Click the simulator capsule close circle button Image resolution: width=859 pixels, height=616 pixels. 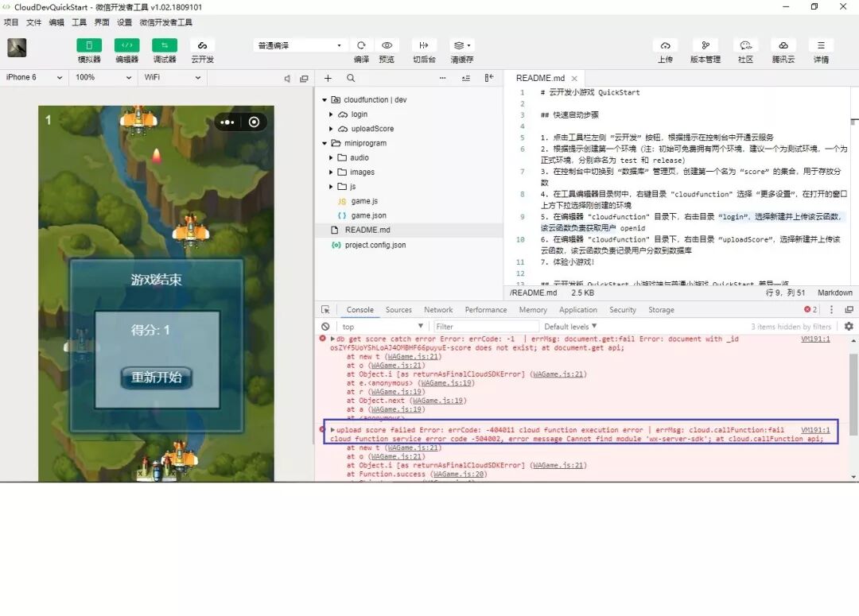tap(255, 122)
